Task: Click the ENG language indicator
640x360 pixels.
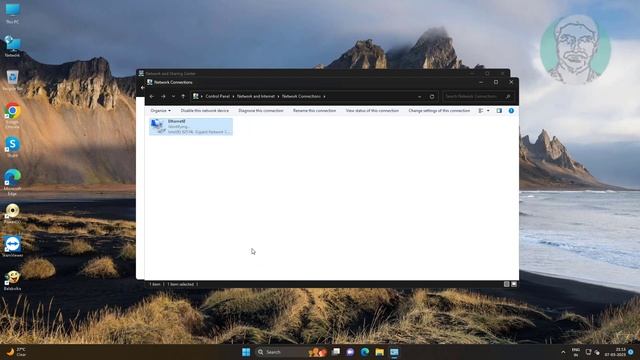Action: (576, 352)
